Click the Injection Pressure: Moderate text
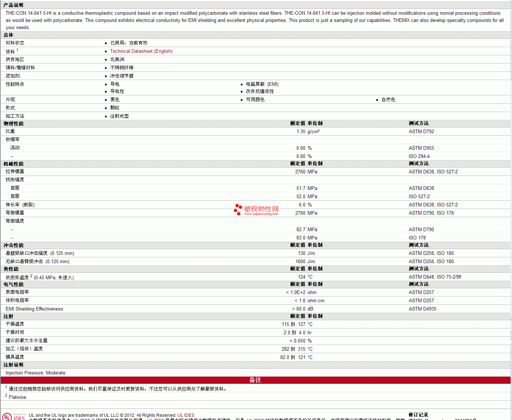The height and width of the screenshot is (420, 512). 36,373
